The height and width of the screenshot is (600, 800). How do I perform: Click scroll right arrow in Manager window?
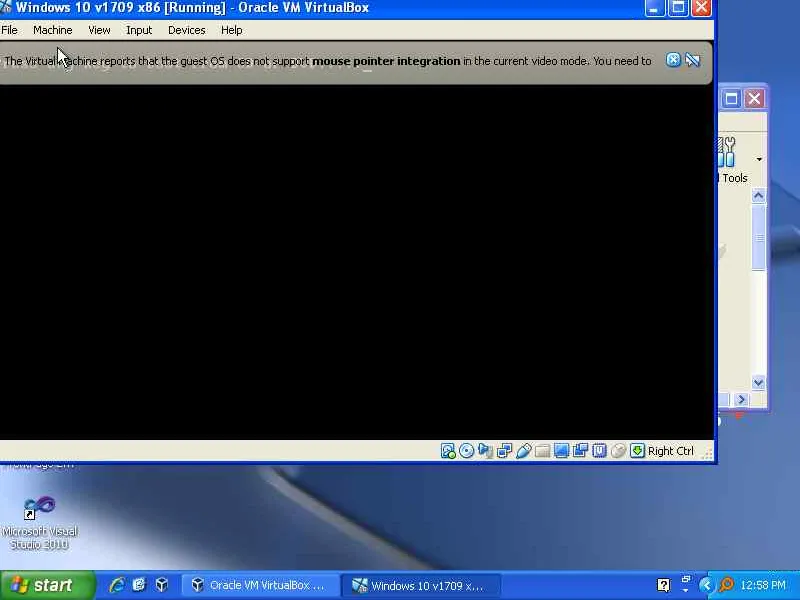point(741,400)
